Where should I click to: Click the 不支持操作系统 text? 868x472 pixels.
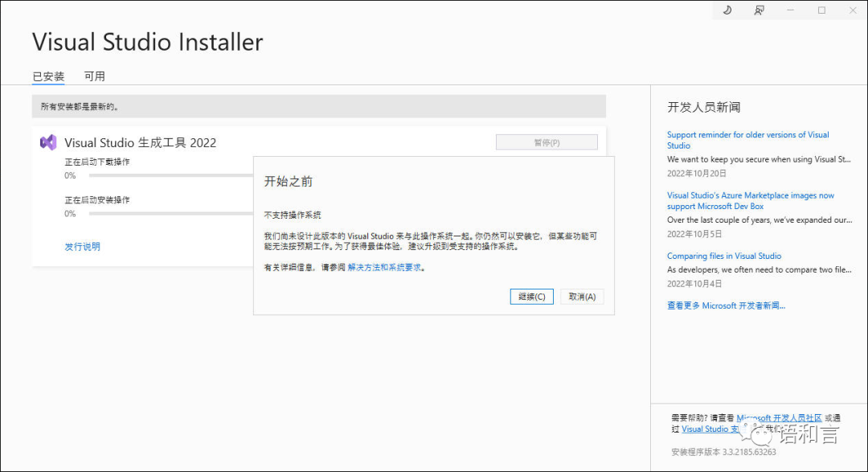[x=293, y=215]
